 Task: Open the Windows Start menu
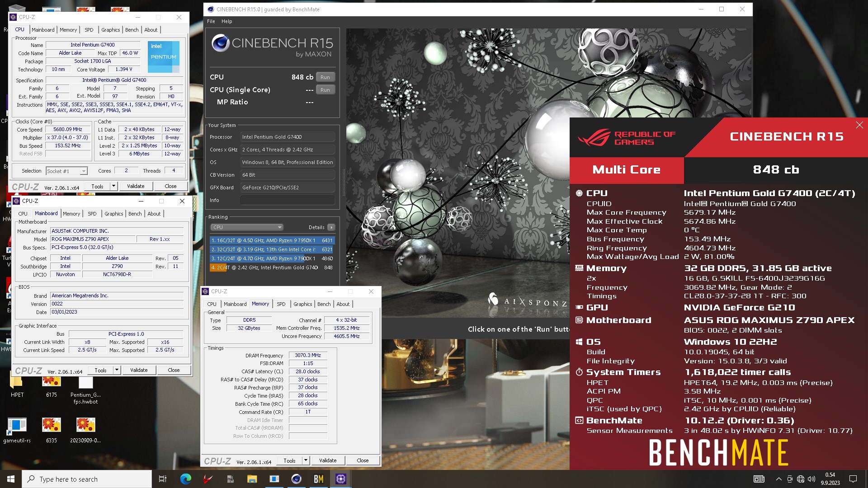tap(11, 479)
